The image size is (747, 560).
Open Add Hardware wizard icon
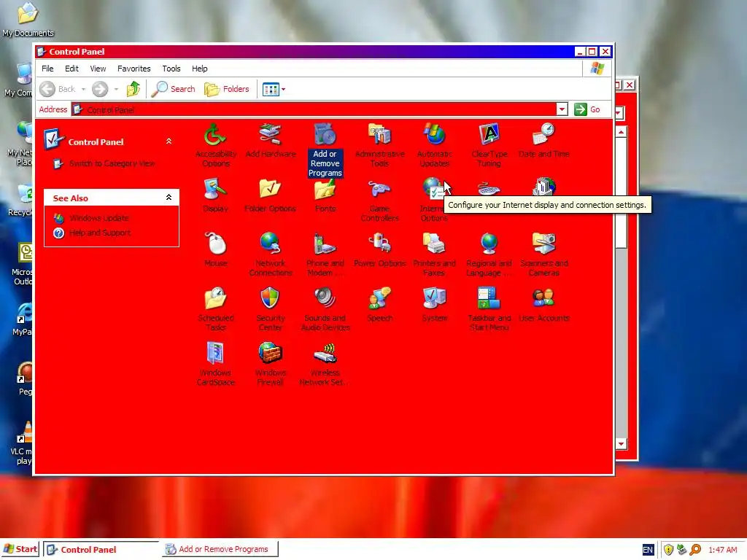click(x=270, y=135)
